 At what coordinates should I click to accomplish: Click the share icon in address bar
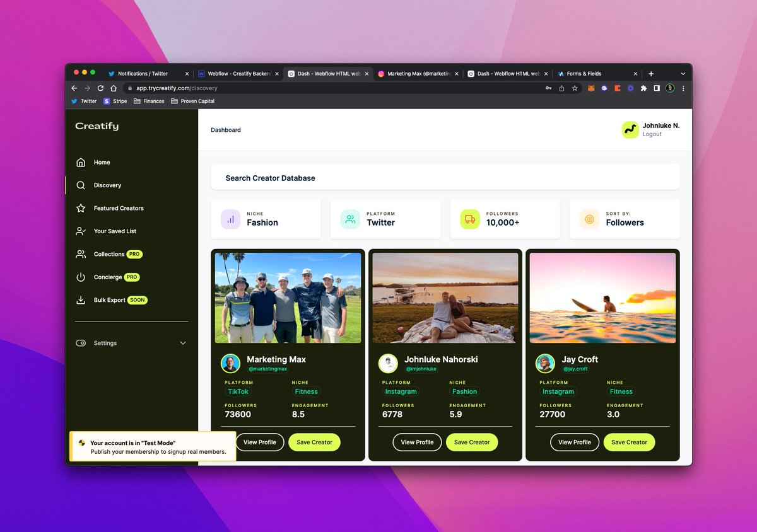pos(561,88)
